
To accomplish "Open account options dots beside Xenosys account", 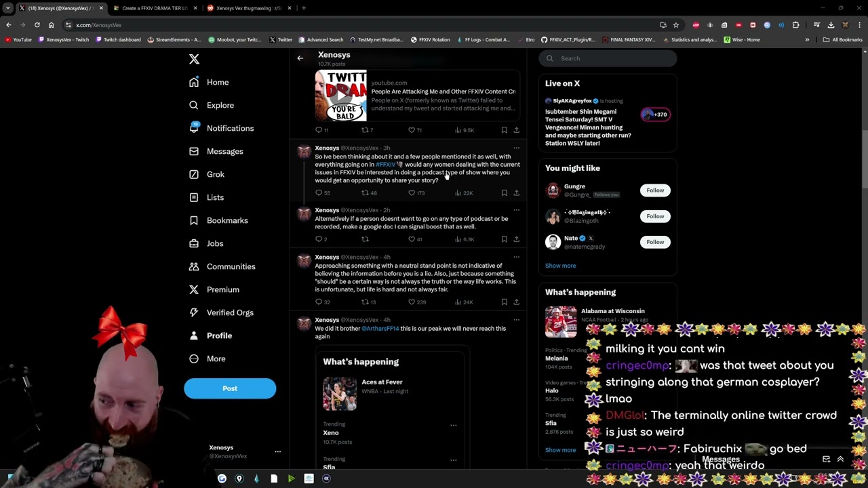I will tap(277, 451).
